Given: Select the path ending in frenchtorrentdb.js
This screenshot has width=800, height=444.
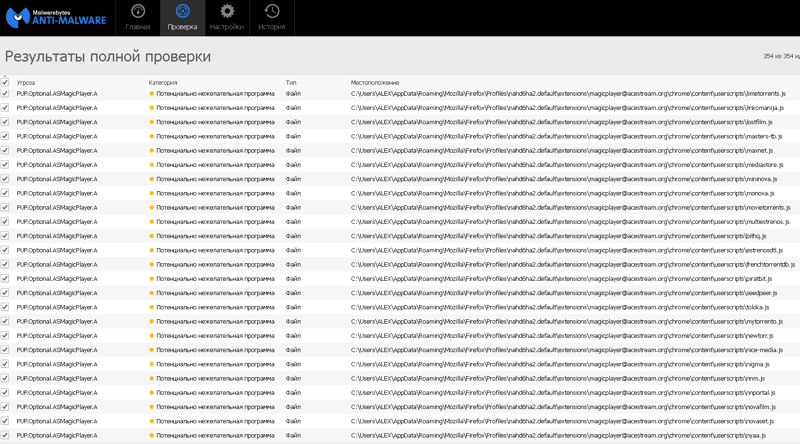Looking at the screenshot, I should (573, 264).
